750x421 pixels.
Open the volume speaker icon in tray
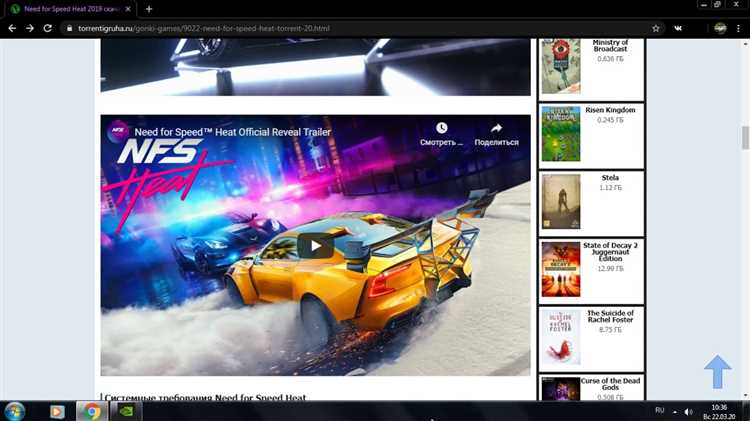[x=688, y=411]
